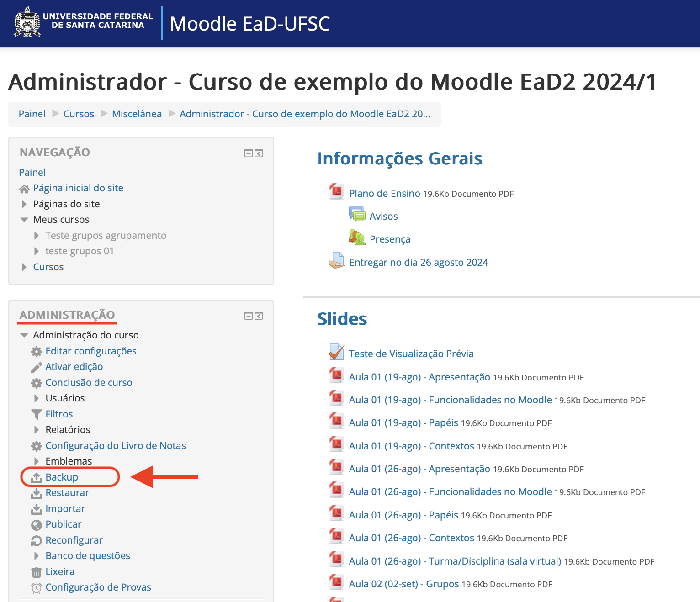Viewport: 700px width, 602px height.
Task: Click the trash bin icon beside Lixeira
Action: (x=37, y=572)
